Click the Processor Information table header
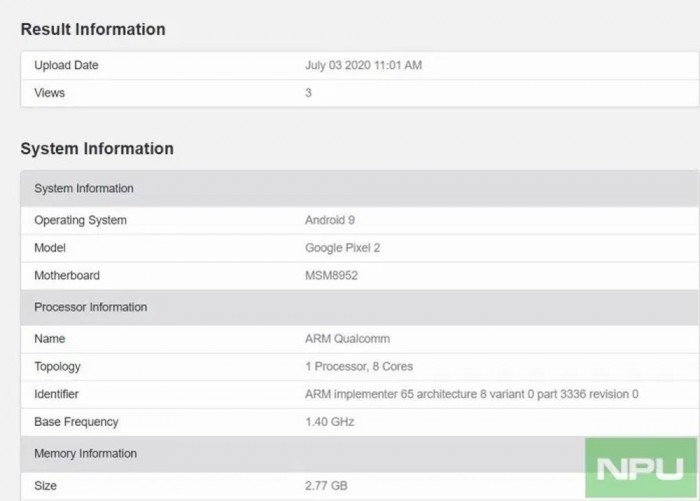 click(x=90, y=307)
